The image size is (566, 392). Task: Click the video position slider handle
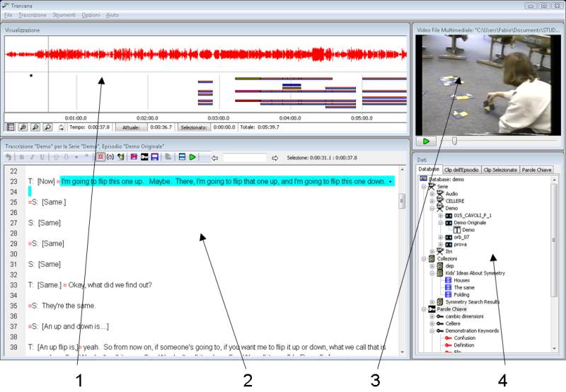pos(454,141)
